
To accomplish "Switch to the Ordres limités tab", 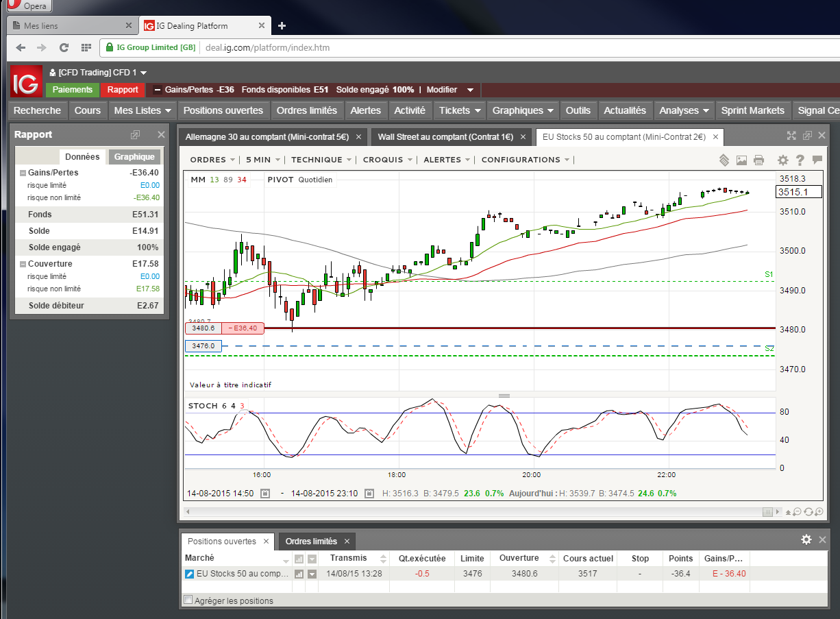I will click(310, 542).
